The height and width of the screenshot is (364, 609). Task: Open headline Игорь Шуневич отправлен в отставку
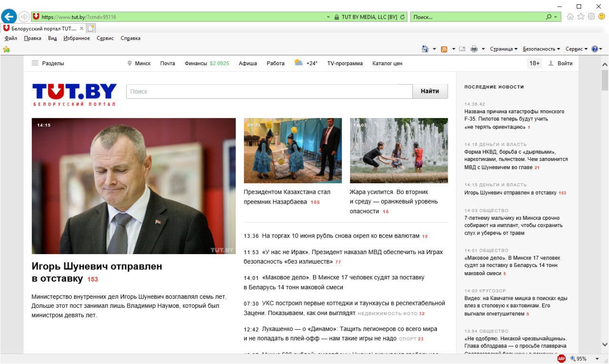97,273
